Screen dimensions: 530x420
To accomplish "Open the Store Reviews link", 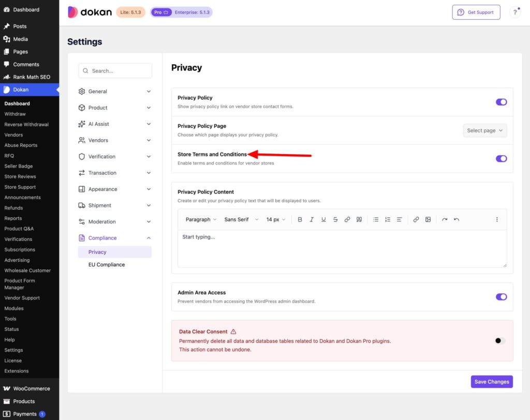I will click(20, 176).
